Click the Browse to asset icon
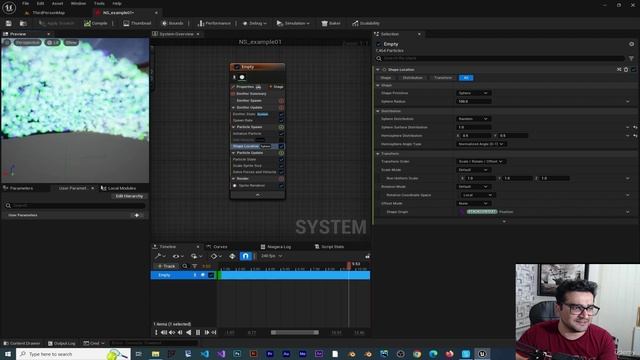 coord(23,23)
